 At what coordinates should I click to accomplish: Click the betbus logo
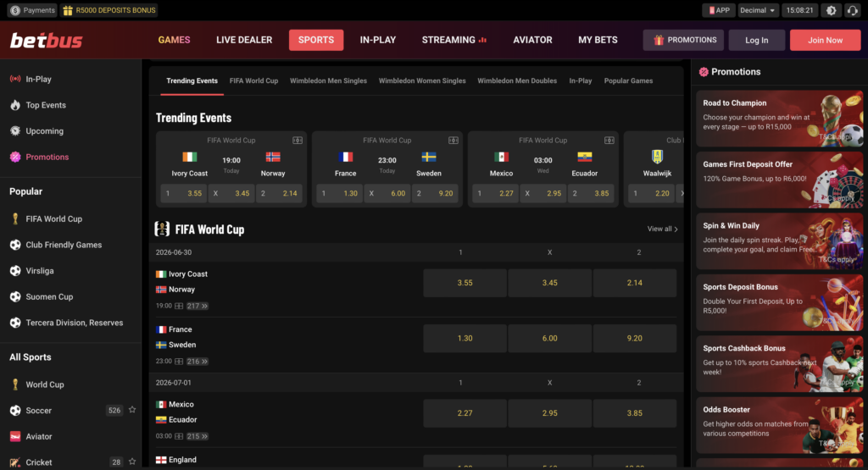(47, 40)
